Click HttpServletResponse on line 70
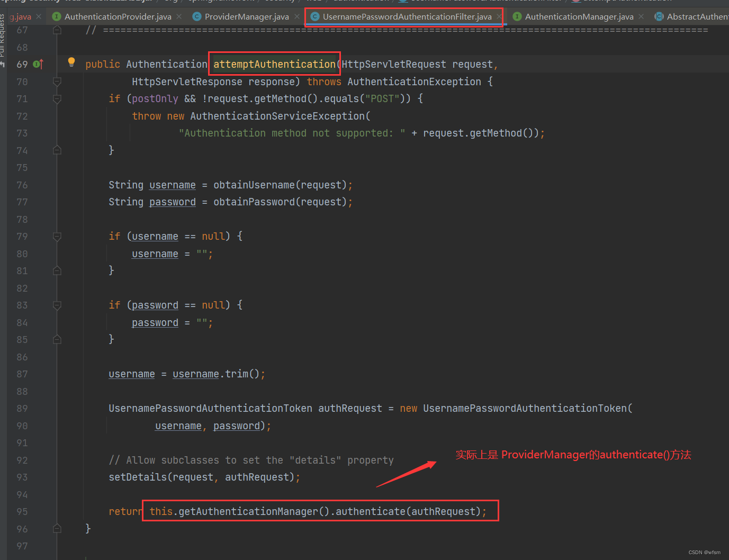729x560 pixels. point(187,82)
